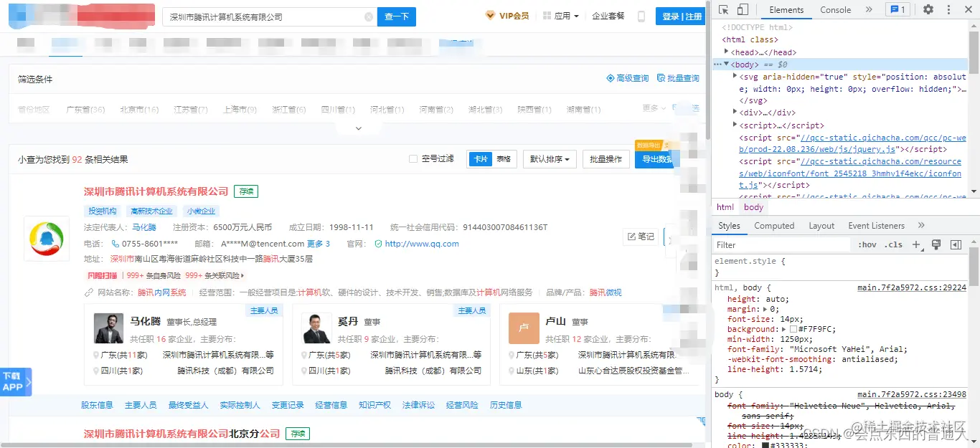The height and width of the screenshot is (448, 980).
Task: Expand the svg element node
Action: (x=735, y=76)
